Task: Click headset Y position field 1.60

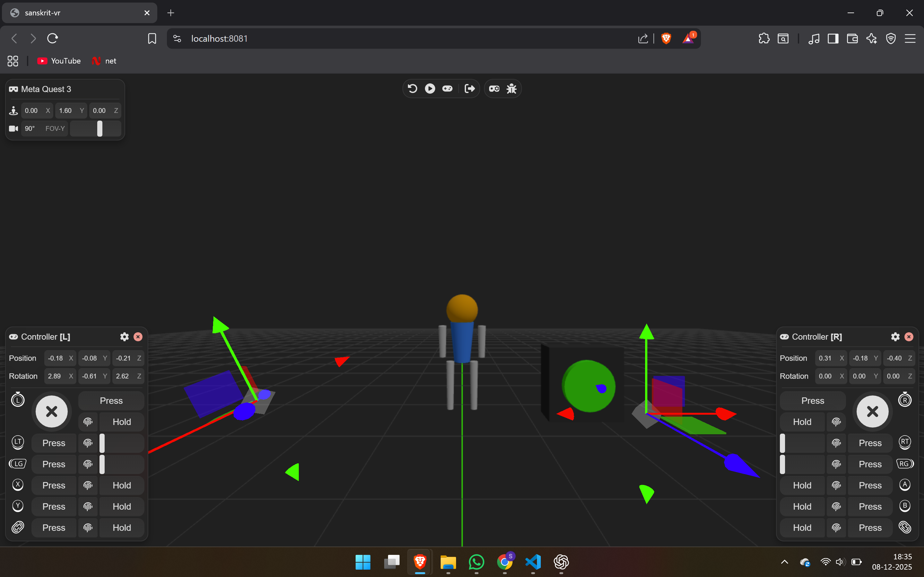Action: click(66, 111)
